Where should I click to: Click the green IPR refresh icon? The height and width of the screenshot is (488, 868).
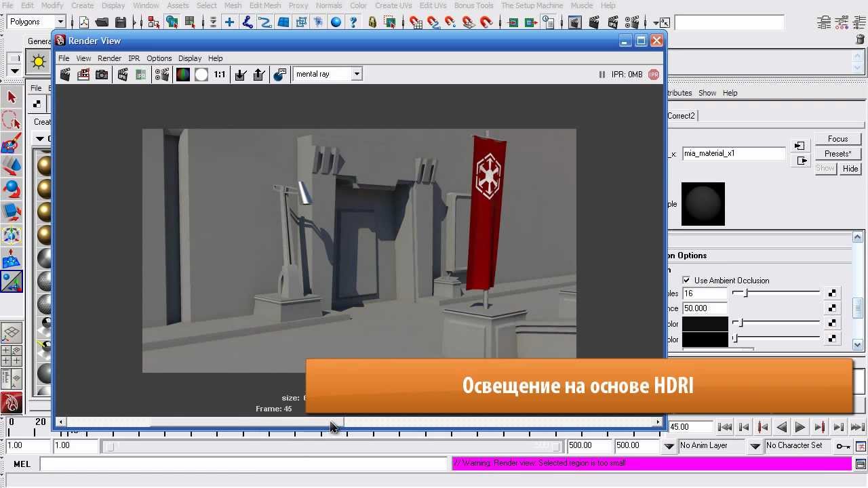pyautogui.click(x=141, y=75)
